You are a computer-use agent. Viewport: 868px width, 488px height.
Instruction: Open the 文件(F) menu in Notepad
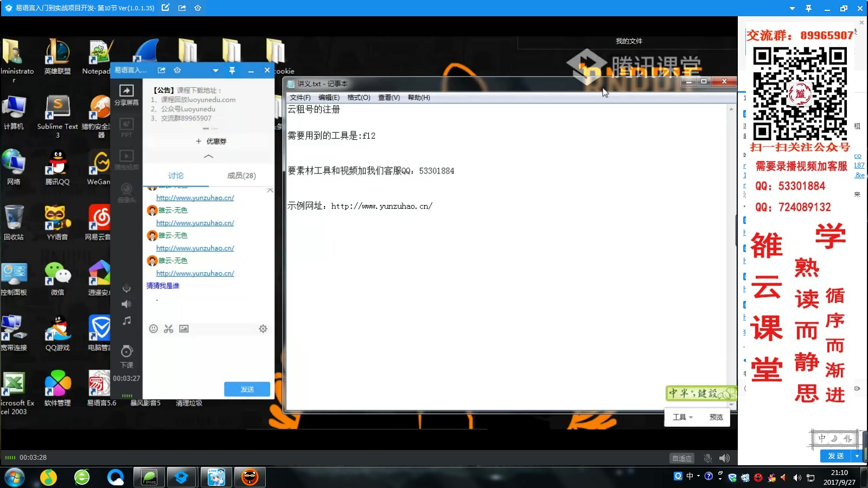300,98
